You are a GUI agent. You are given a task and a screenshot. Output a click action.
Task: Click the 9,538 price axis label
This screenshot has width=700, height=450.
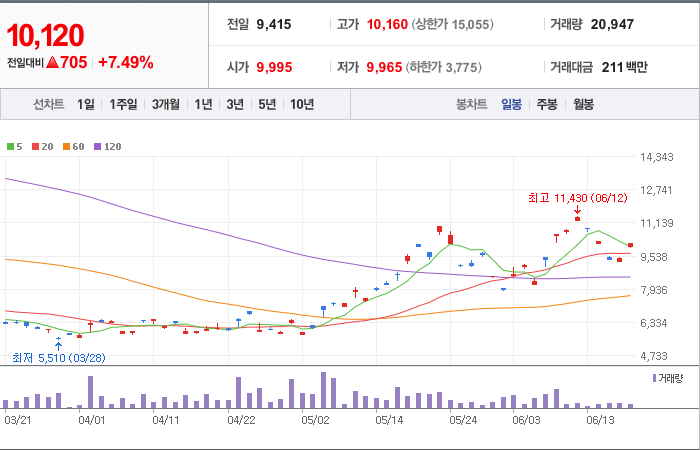(x=655, y=257)
